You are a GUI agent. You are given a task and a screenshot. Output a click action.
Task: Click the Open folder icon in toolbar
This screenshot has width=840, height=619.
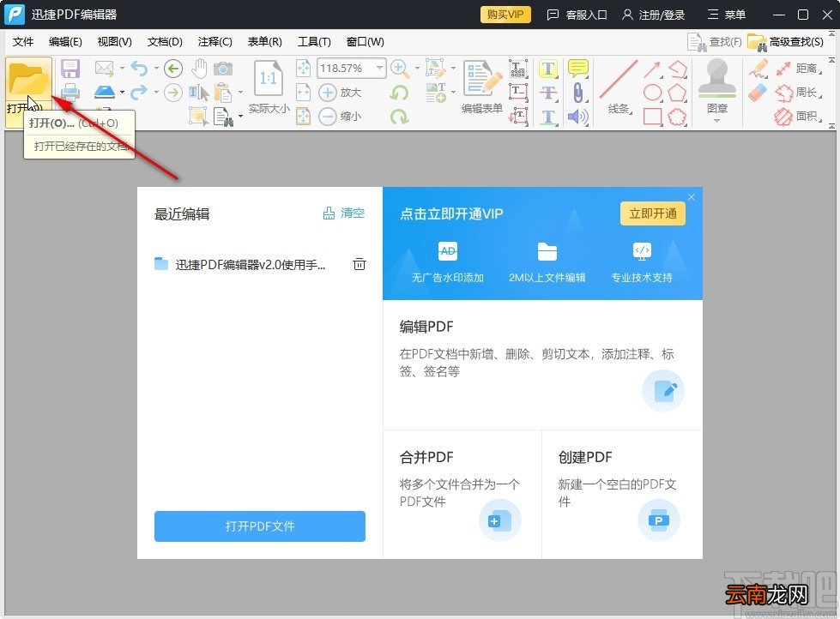(28, 81)
